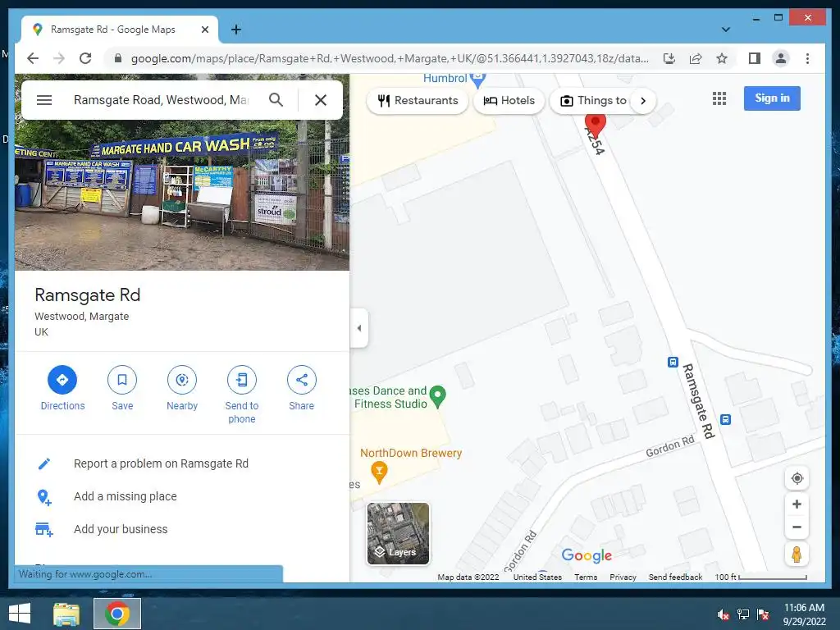Click the Privacy link at map bottom
This screenshot has height=630, width=840.
(x=623, y=577)
